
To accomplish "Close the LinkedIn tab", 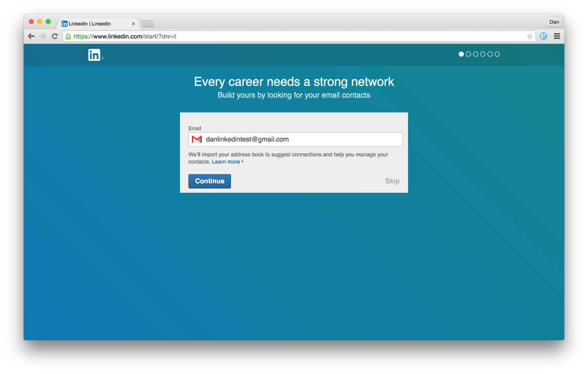I will (133, 23).
